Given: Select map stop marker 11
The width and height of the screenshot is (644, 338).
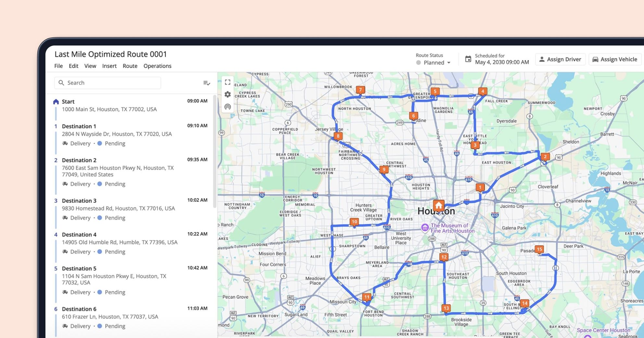Looking at the screenshot, I should tap(366, 297).
